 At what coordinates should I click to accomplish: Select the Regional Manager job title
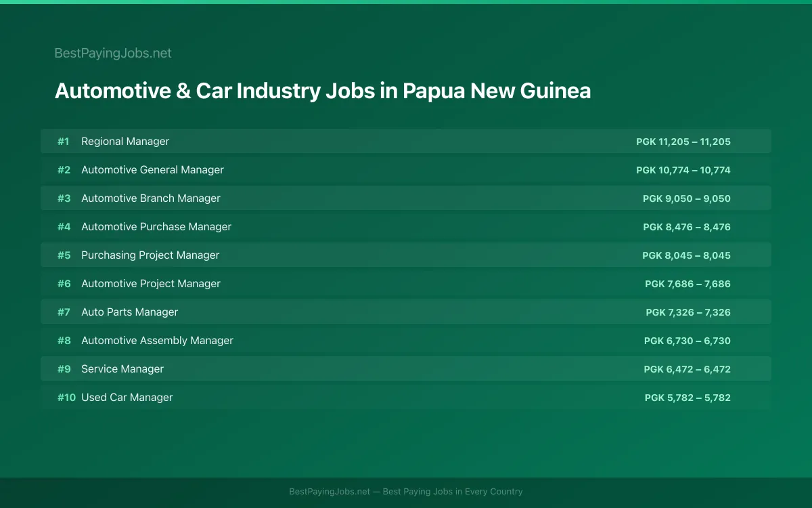(125, 142)
